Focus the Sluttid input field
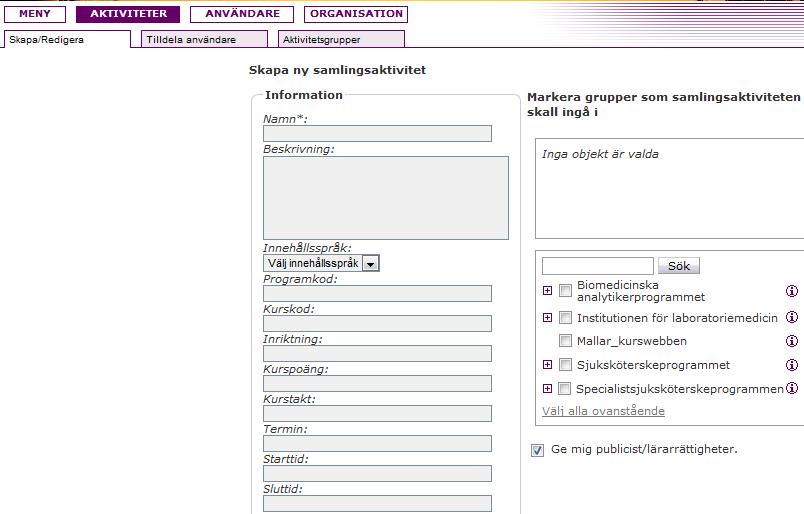The image size is (804, 514). click(377, 504)
